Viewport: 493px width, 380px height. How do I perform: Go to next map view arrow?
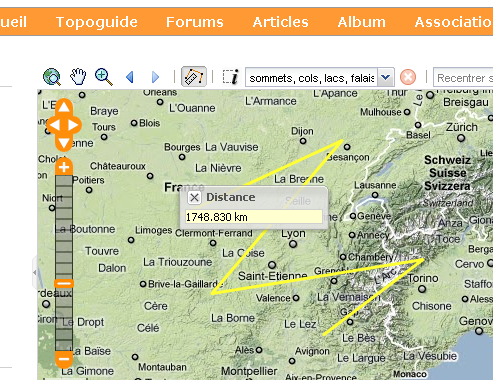click(x=155, y=77)
